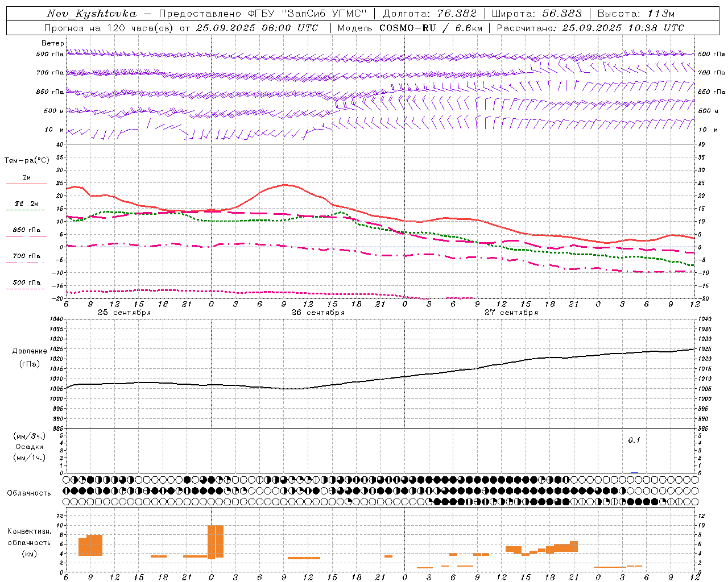Click the red line sample under 2м legend
This screenshot has width=728, height=582.
click(26, 184)
